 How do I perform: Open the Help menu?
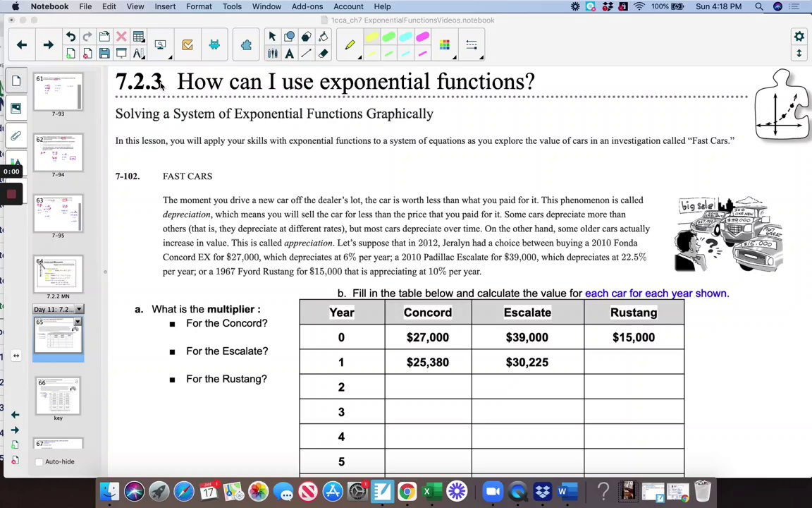(382, 7)
